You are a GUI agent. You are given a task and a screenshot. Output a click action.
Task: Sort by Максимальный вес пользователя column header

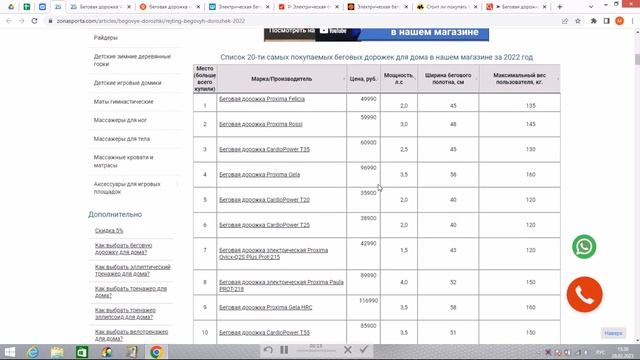pos(519,79)
